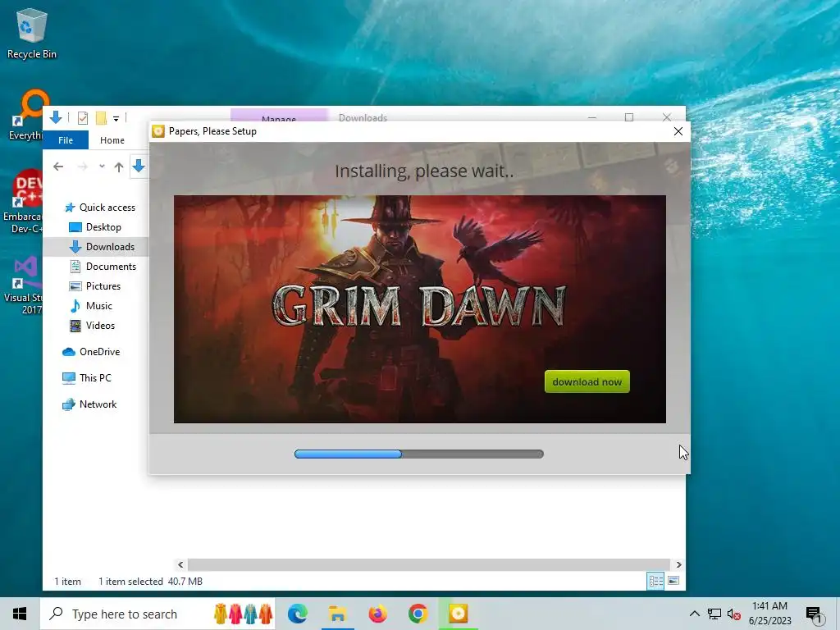
Task: Show hidden system tray icons
Action: [x=694, y=614]
